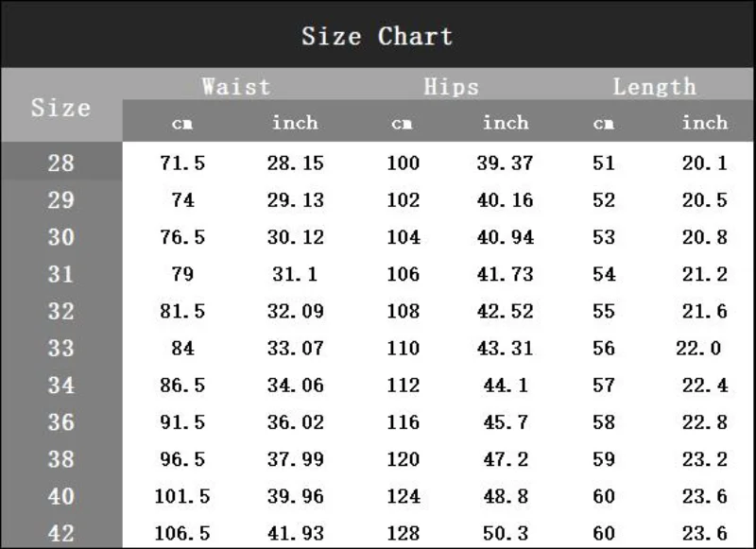Click the 106 hips cm cell
Image resolution: width=756 pixels, height=549 pixels.
[x=403, y=274]
